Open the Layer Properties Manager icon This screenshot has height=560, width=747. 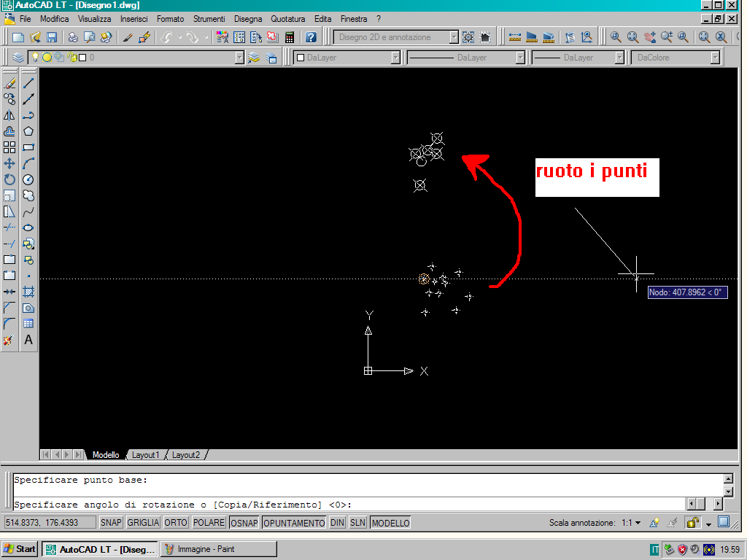point(18,58)
